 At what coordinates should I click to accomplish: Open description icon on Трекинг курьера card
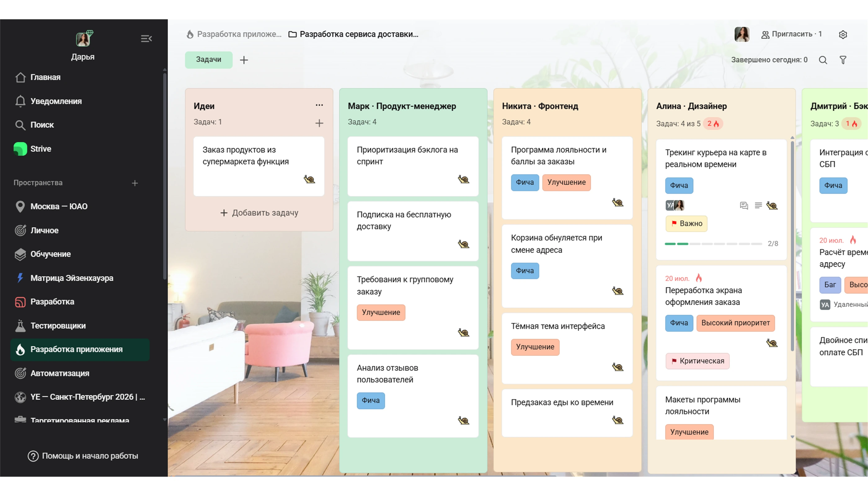coord(758,205)
